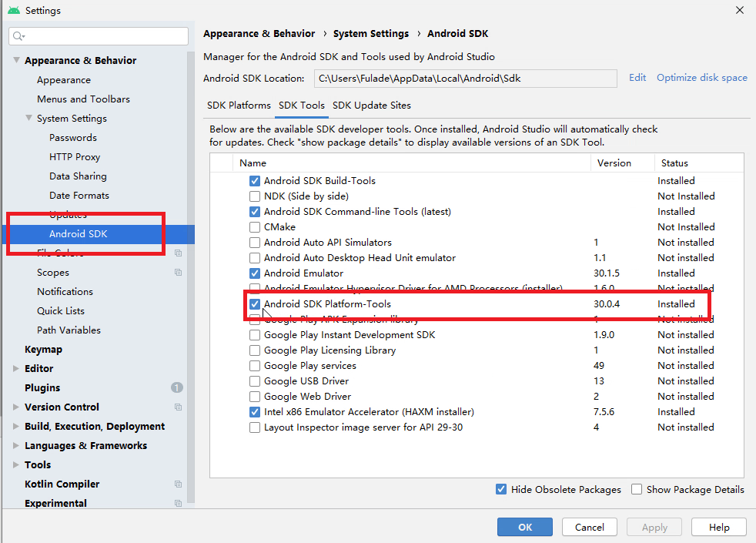Screen dimensions: 756x543
Task: Open the Plugins settings page
Action: pos(42,387)
